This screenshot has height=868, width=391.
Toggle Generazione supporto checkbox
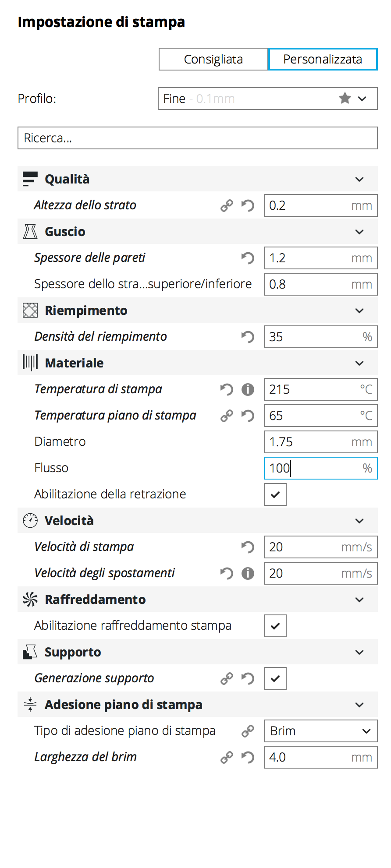[275, 678]
